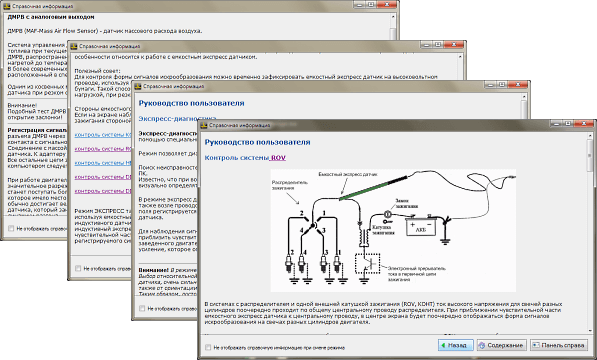
Task: Tick the checkbox in the third window
Action: (x=142, y=308)
